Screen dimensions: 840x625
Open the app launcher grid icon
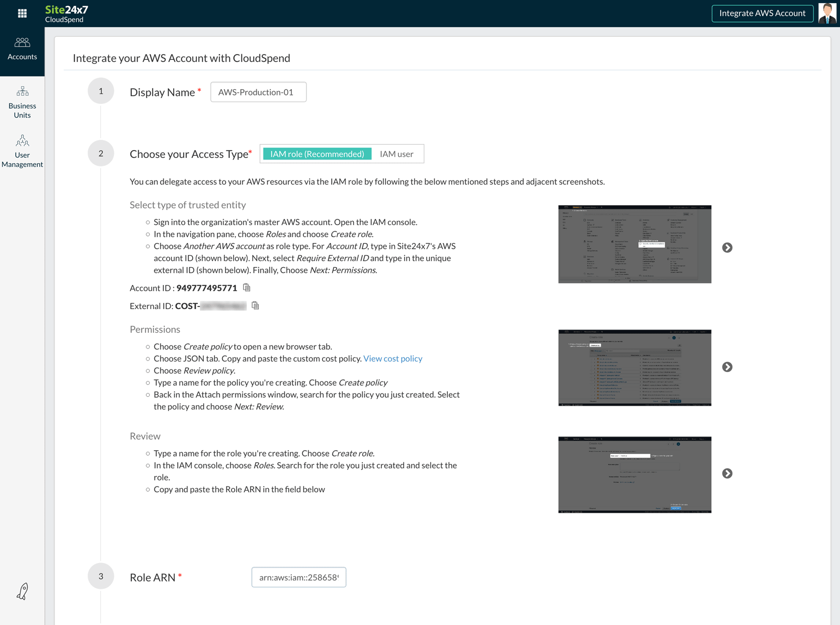(x=22, y=13)
